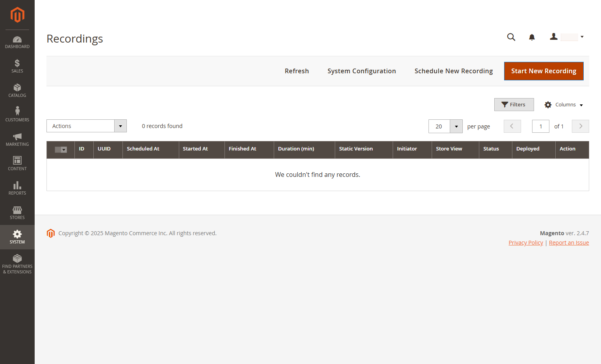This screenshot has width=601, height=364.
Task: Click the Magento logo in sidebar
Action: click(17, 15)
